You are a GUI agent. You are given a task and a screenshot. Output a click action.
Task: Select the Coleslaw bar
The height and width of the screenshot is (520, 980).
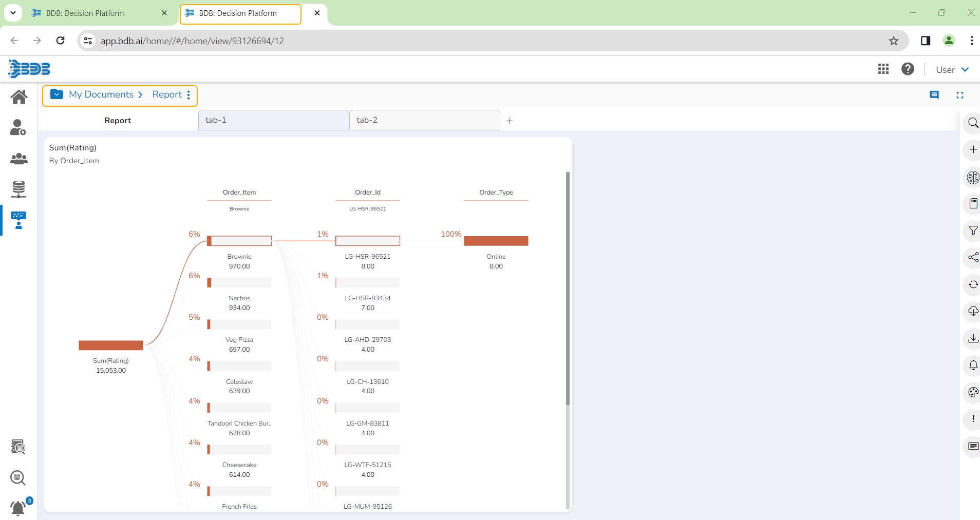tap(239, 366)
